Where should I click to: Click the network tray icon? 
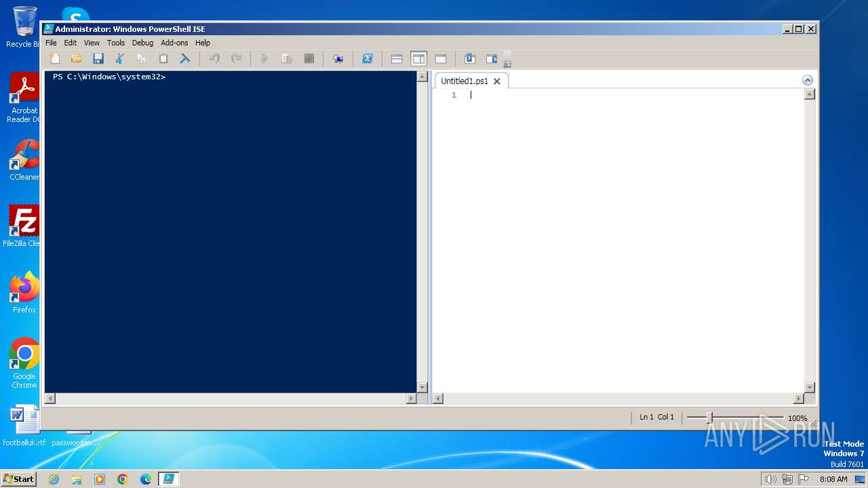(x=787, y=479)
